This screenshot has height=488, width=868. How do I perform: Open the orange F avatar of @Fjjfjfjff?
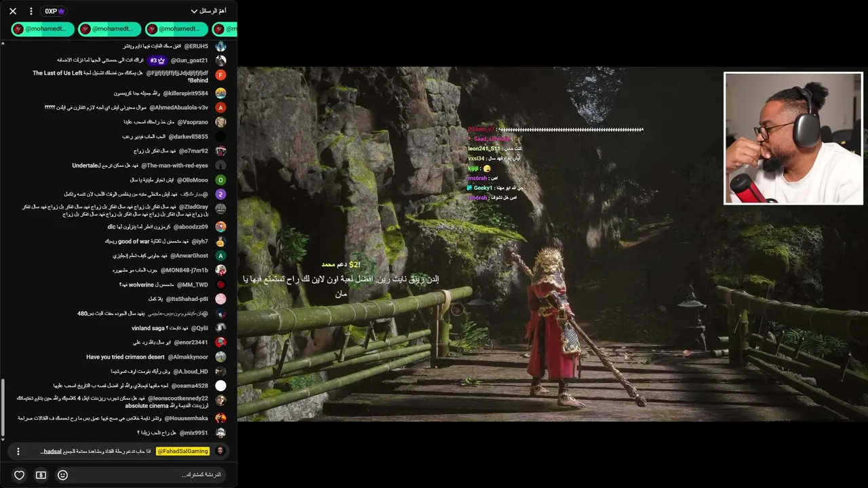click(x=220, y=75)
